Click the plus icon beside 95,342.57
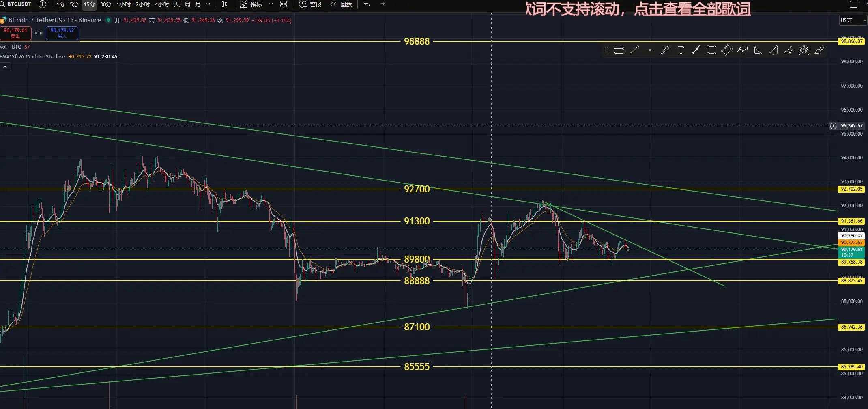 833,126
